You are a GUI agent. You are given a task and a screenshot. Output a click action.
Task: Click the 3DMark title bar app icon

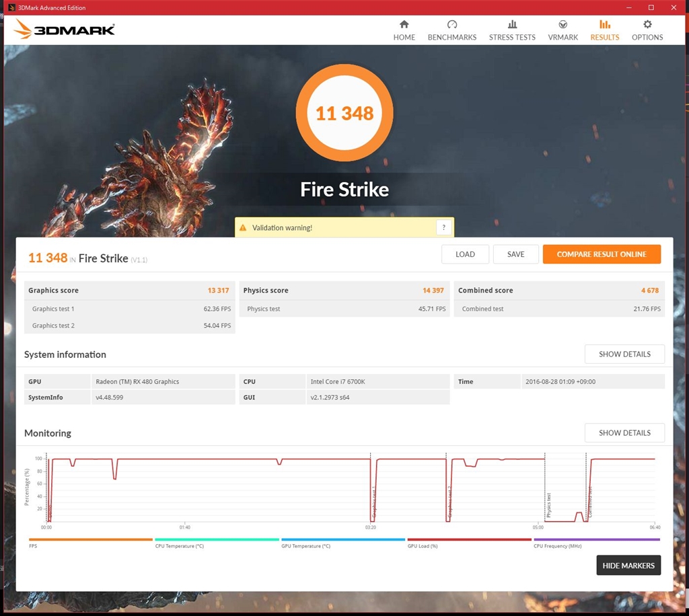[11, 7]
